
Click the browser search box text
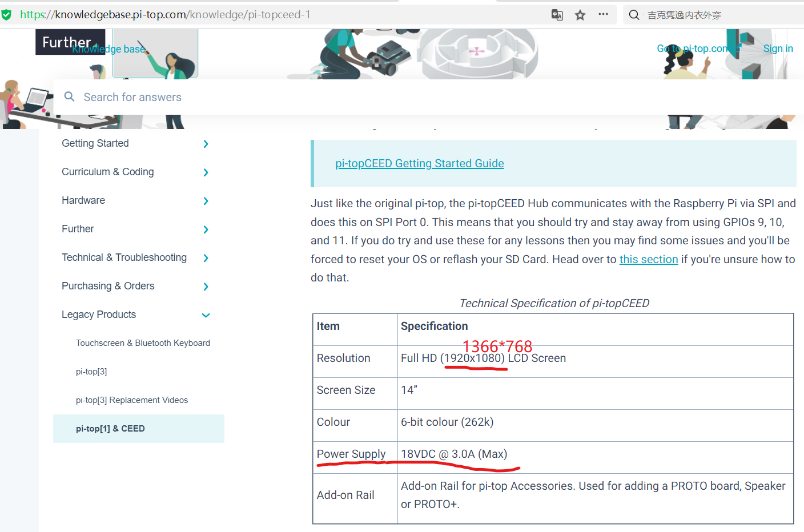click(x=684, y=15)
